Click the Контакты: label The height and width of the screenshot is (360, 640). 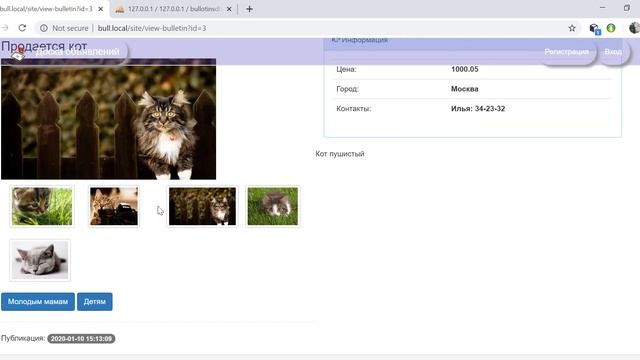point(353,109)
